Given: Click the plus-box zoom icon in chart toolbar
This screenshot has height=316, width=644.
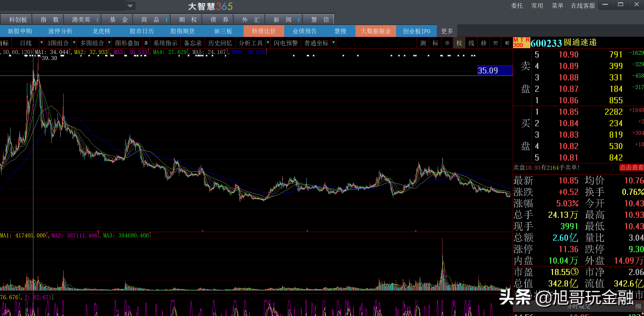Looking at the screenshot, I should coord(447,43).
